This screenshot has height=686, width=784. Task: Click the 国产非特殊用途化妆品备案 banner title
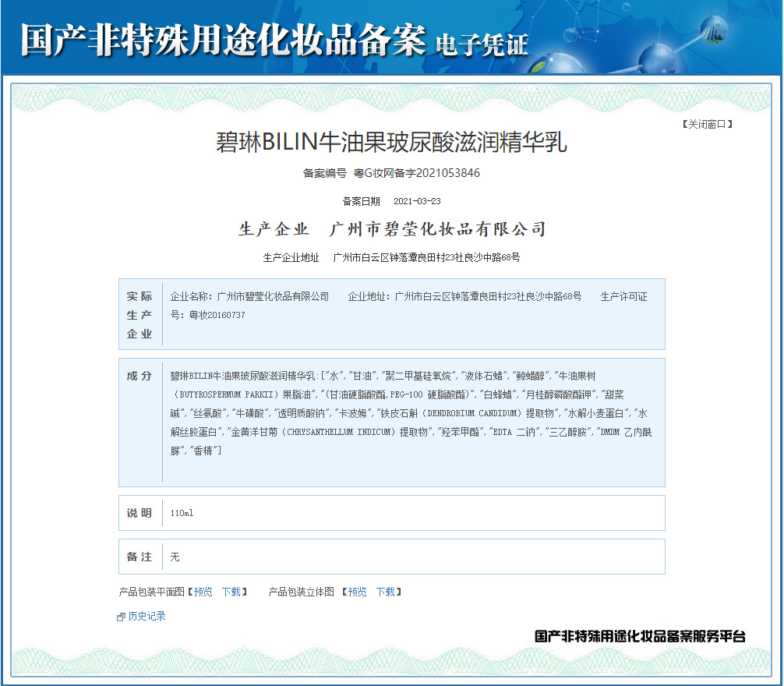click(223, 40)
